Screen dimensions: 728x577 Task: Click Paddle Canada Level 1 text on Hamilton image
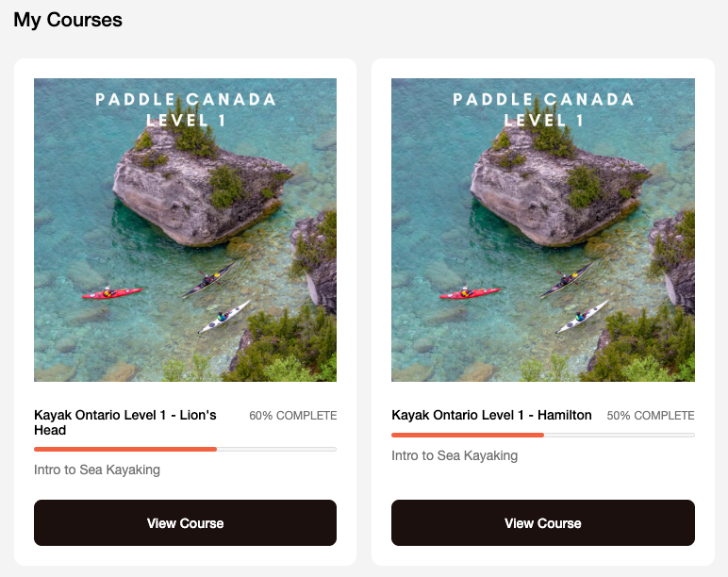point(543,109)
